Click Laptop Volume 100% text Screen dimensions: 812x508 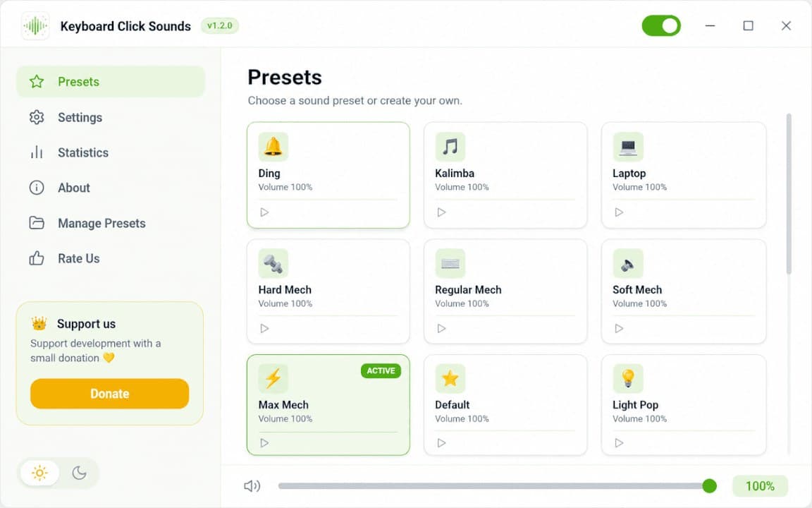(x=639, y=187)
